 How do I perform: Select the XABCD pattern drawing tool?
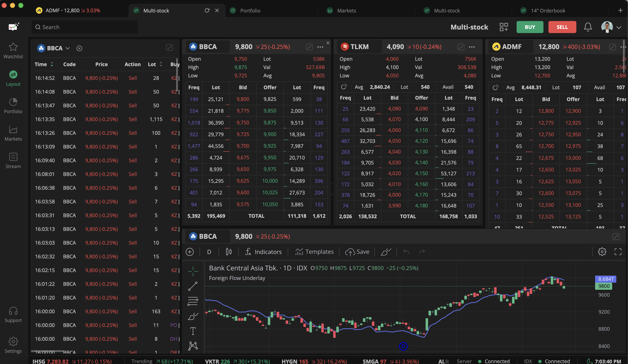pyautogui.click(x=193, y=346)
